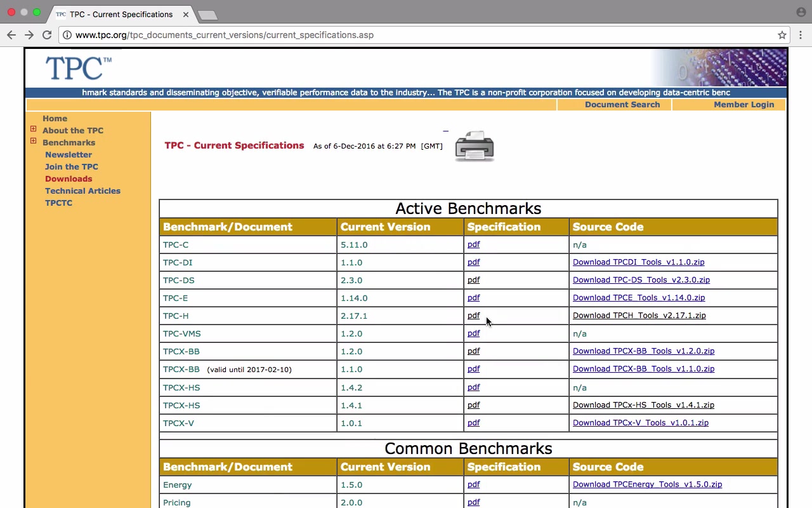Viewport: 812px width, 508px height.
Task: Click the TPCX-V benchmark name
Action: [178, 423]
